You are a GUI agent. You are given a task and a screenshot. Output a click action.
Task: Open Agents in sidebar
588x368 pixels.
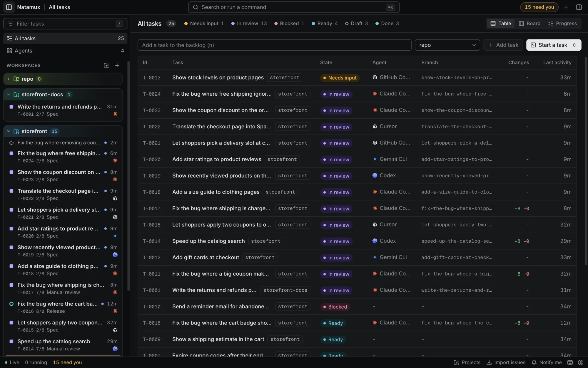click(65, 51)
